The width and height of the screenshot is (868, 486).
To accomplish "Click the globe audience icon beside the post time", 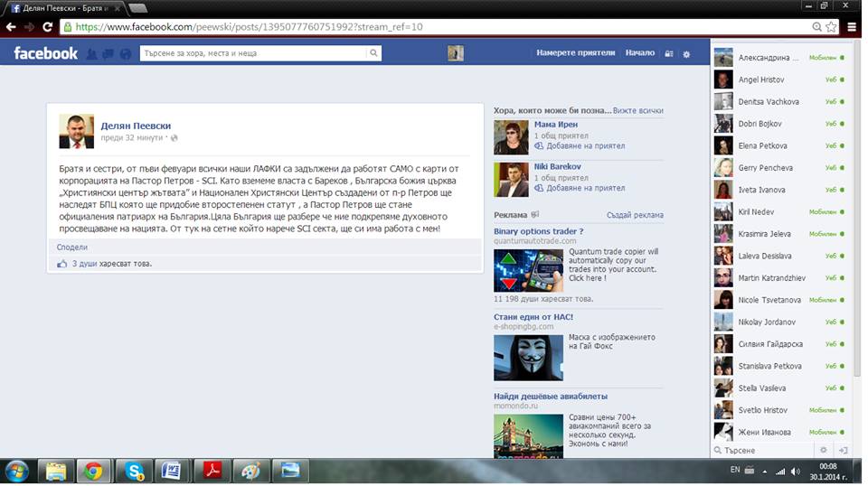I will click(175, 137).
